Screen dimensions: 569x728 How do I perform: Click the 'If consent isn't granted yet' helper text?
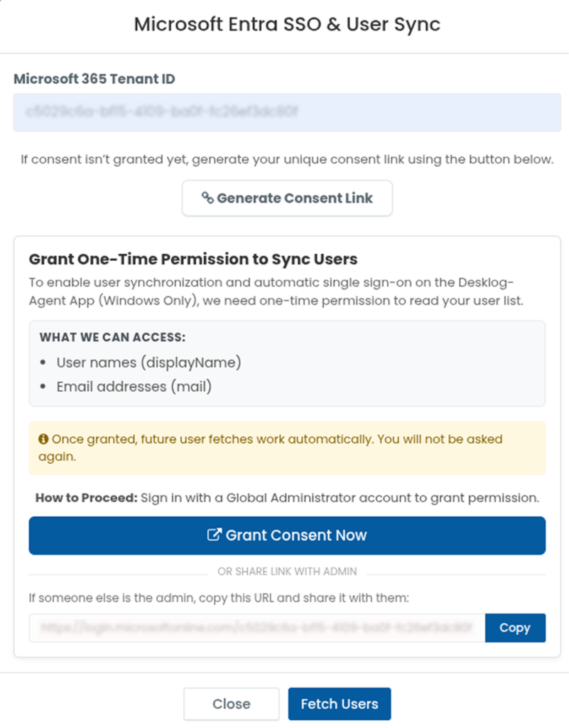point(287,159)
